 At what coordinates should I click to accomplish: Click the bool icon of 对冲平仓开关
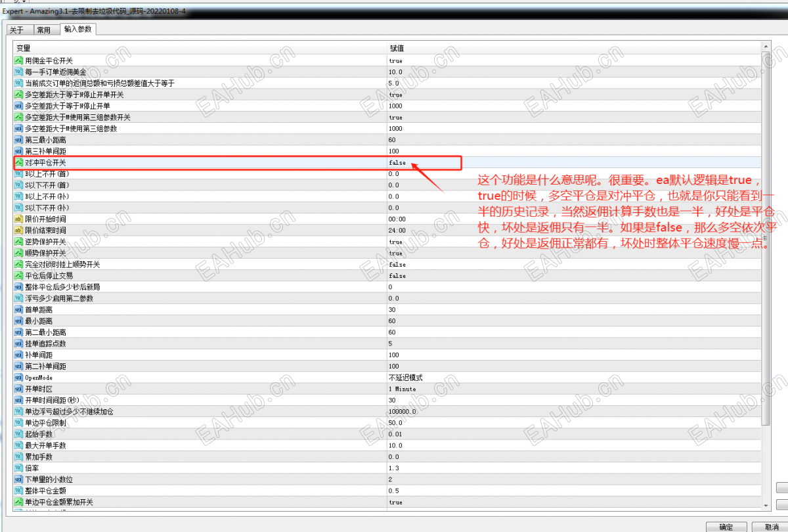(x=19, y=162)
